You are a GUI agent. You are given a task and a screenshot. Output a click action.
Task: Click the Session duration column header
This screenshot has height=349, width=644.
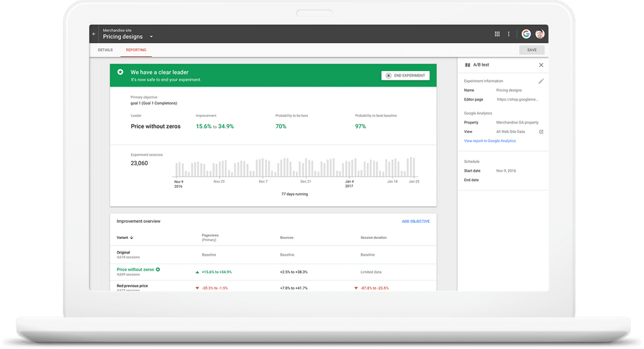pos(374,238)
